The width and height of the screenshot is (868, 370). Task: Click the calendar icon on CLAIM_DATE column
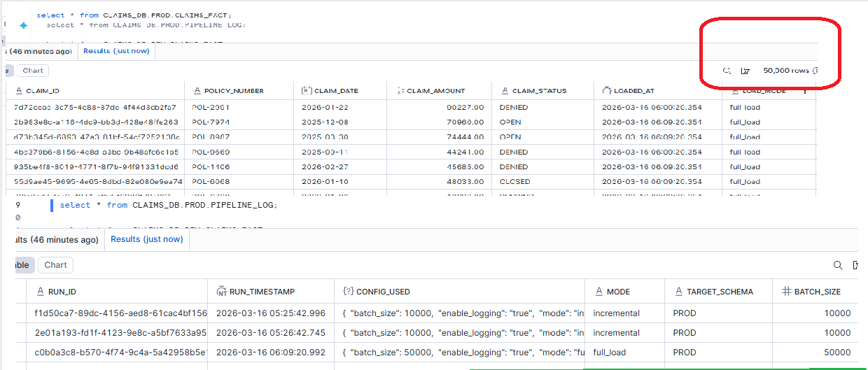coord(306,91)
